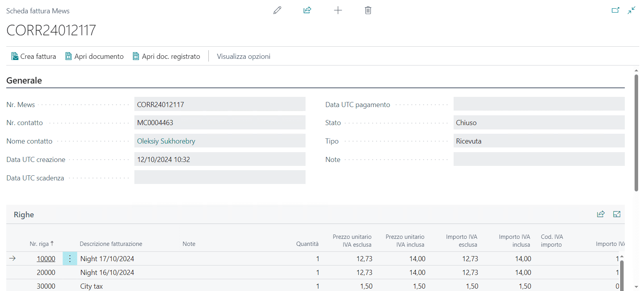
Task: Open Apri documento action
Action: (94, 56)
